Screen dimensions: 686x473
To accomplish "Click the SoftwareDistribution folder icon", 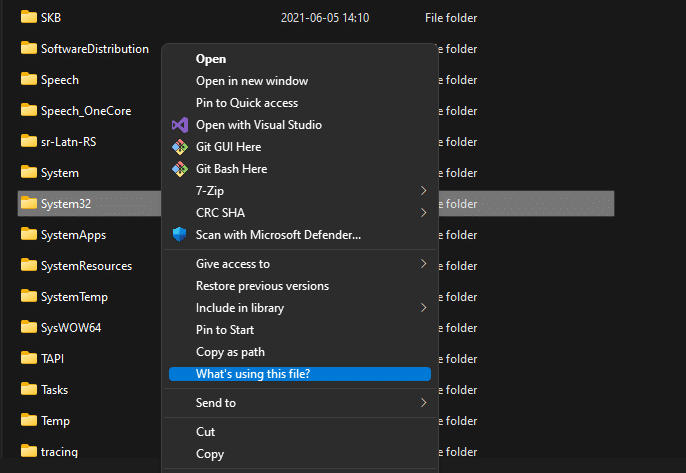I will tap(28, 49).
